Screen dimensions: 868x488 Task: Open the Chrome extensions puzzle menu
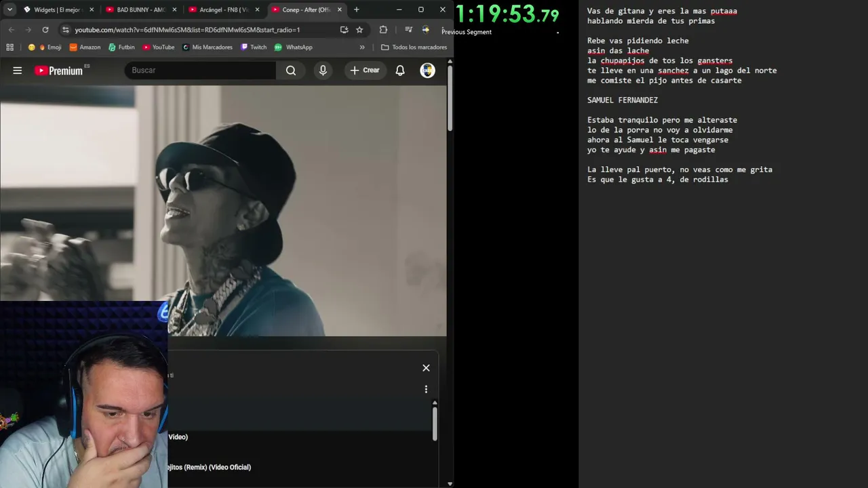pyautogui.click(x=383, y=30)
